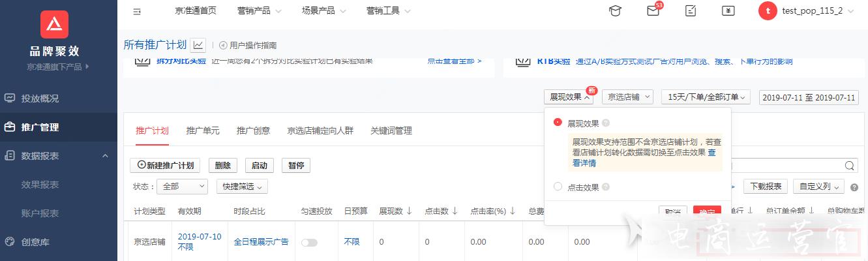Click 新建推广计划 button

[x=166, y=165]
